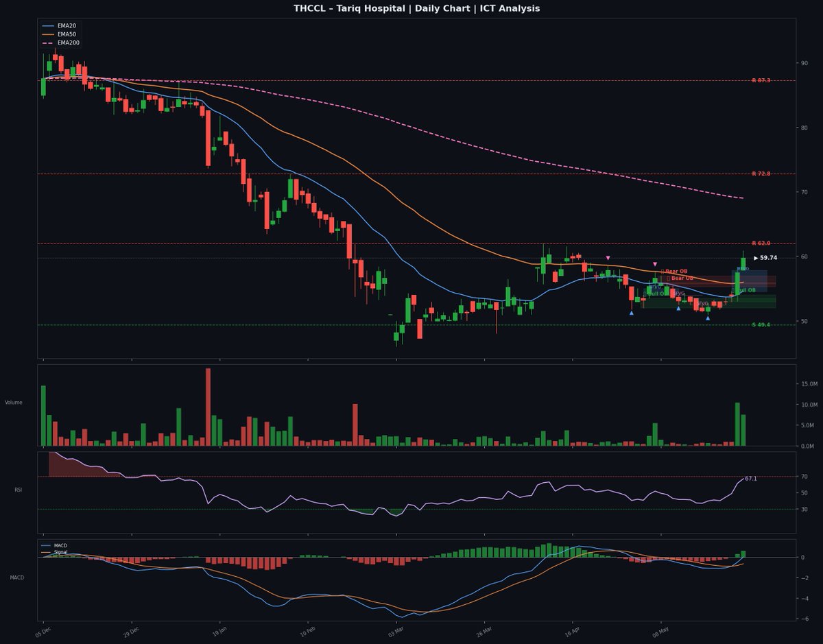
Task: Click the R 87.3 resistance label
Action: (x=761, y=80)
